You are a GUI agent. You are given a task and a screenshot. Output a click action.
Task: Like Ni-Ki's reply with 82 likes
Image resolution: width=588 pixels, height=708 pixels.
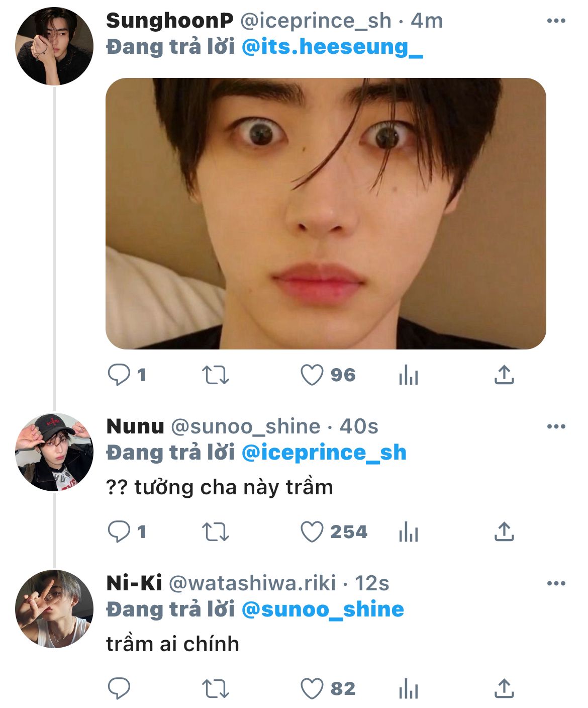[312, 689]
